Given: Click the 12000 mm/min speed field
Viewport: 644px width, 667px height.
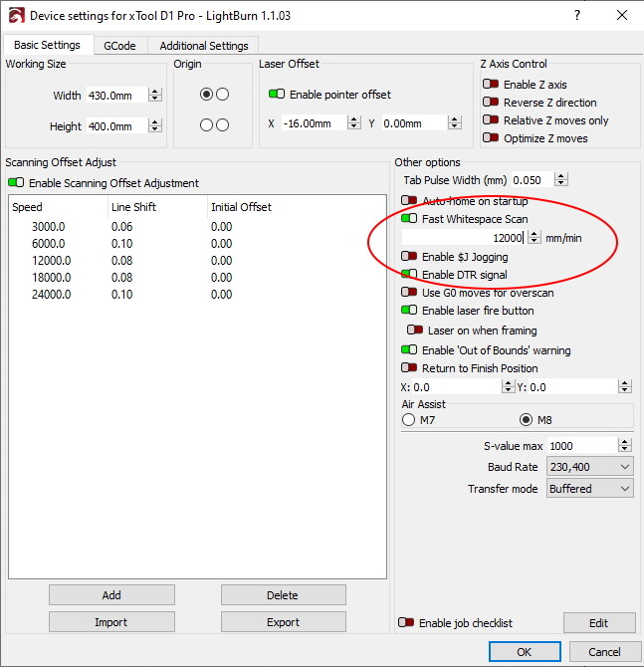Looking at the screenshot, I should tap(465, 237).
